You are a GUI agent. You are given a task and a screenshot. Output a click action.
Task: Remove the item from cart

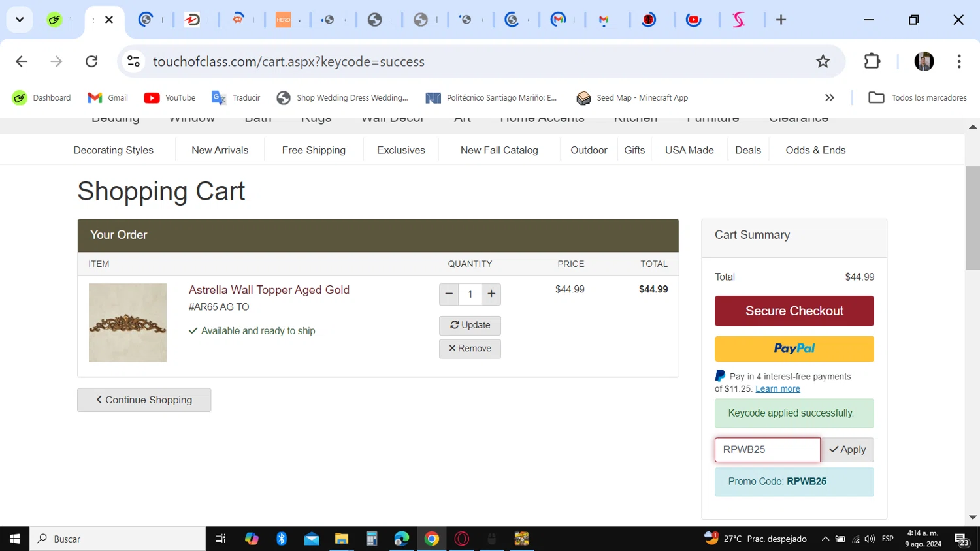point(470,349)
